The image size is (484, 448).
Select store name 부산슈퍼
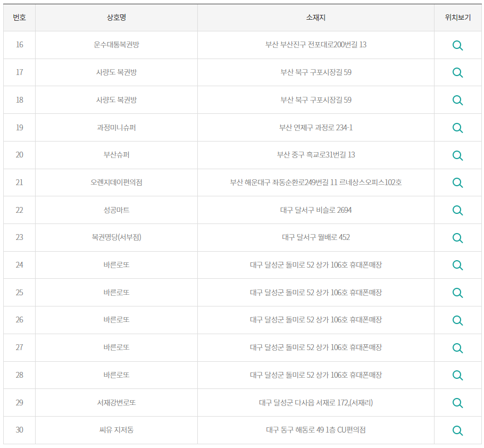point(116,155)
